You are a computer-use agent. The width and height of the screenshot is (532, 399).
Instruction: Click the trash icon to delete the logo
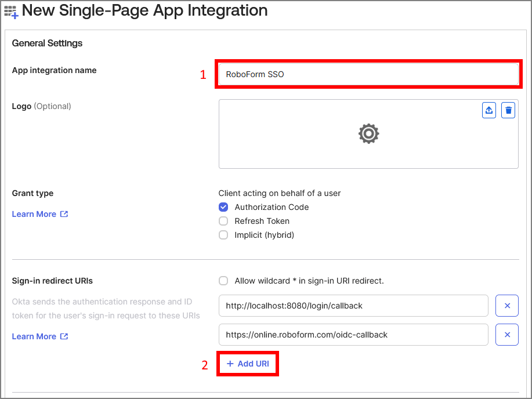508,110
